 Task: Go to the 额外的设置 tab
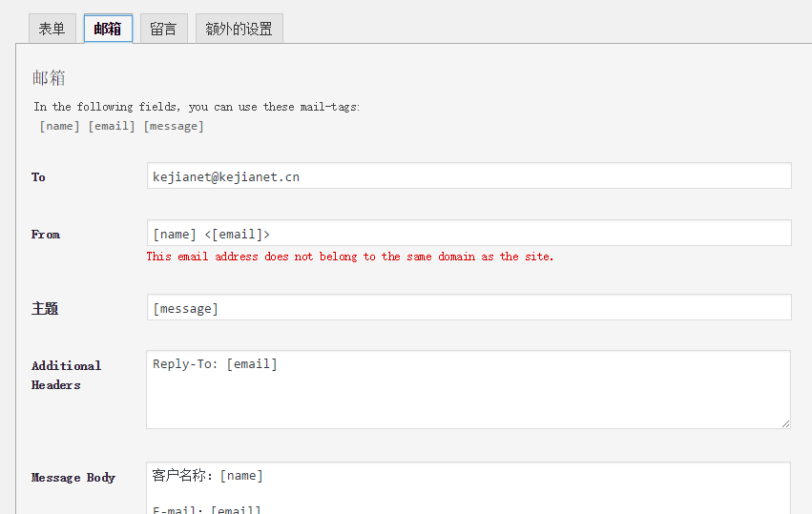pyautogui.click(x=239, y=29)
